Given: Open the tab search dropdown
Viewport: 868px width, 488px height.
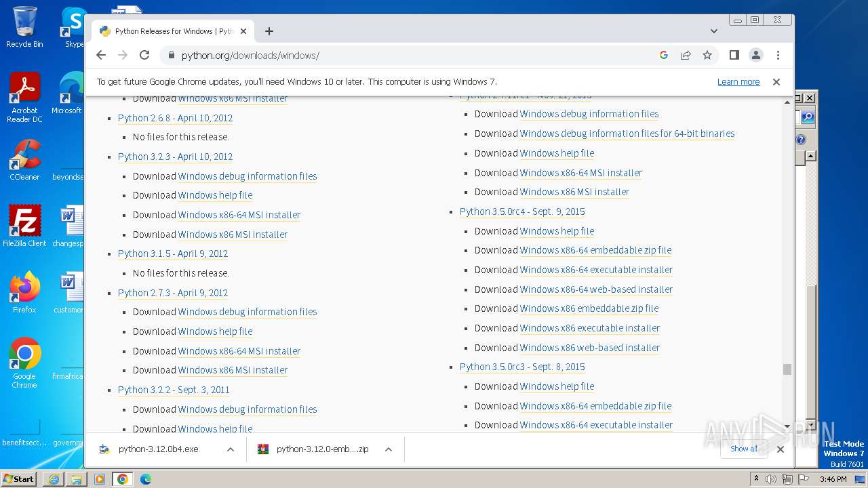Looking at the screenshot, I should pos(714,31).
